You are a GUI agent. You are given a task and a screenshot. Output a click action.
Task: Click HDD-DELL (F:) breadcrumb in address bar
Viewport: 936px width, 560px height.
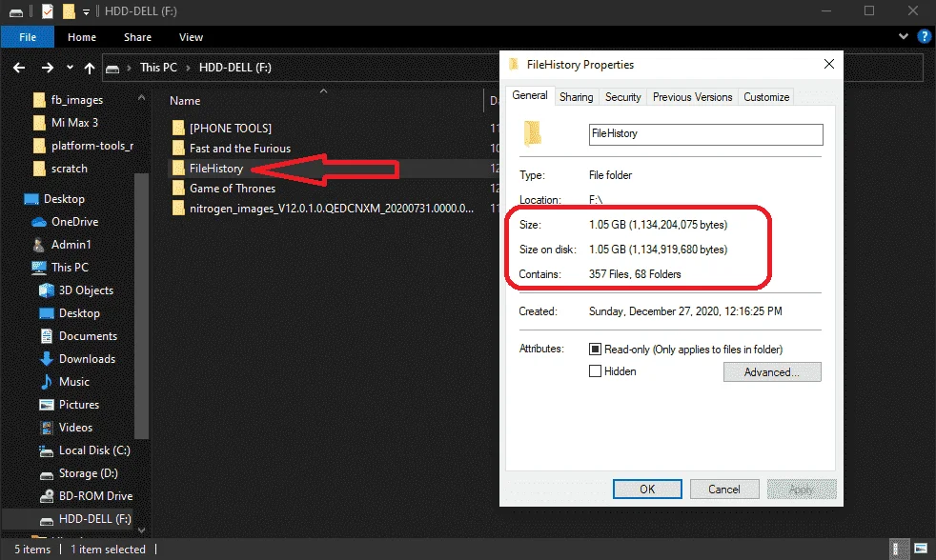click(235, 68)
